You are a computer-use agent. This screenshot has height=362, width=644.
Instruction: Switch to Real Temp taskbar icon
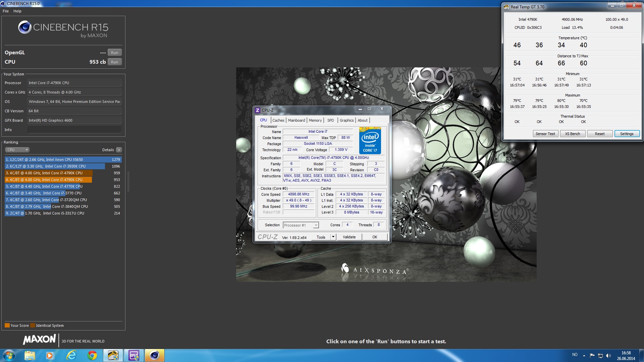point(113,355)
